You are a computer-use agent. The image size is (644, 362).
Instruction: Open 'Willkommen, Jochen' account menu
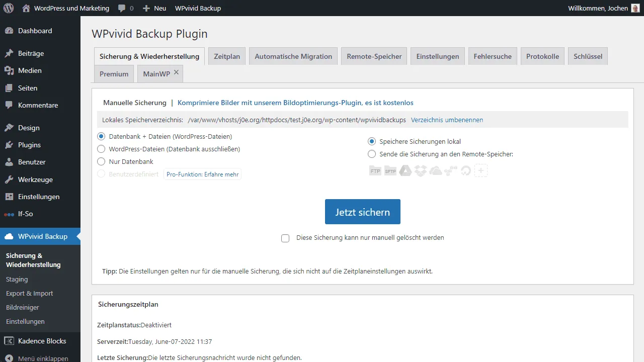pos(603,8)
